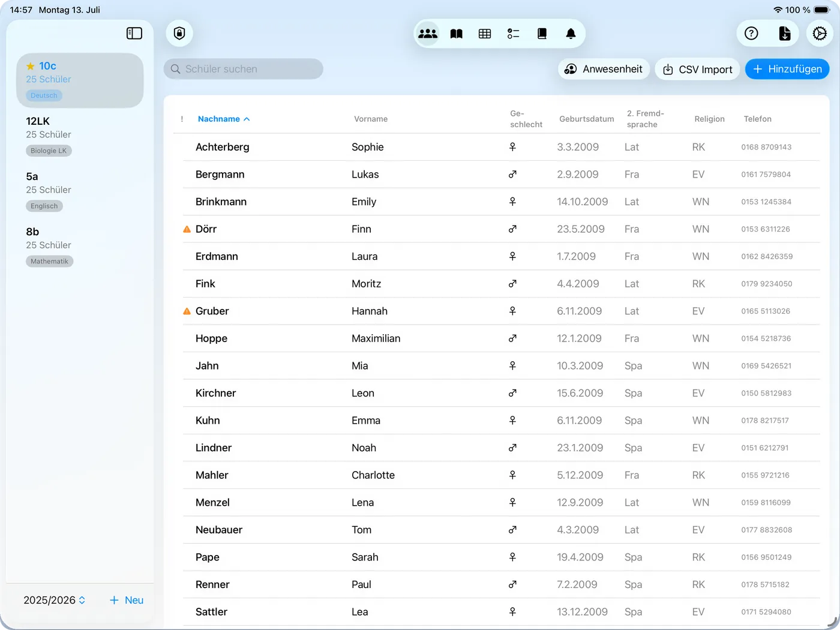Click the female symbol in Achterberg row

pyautogui.click(x=512, y=147)
